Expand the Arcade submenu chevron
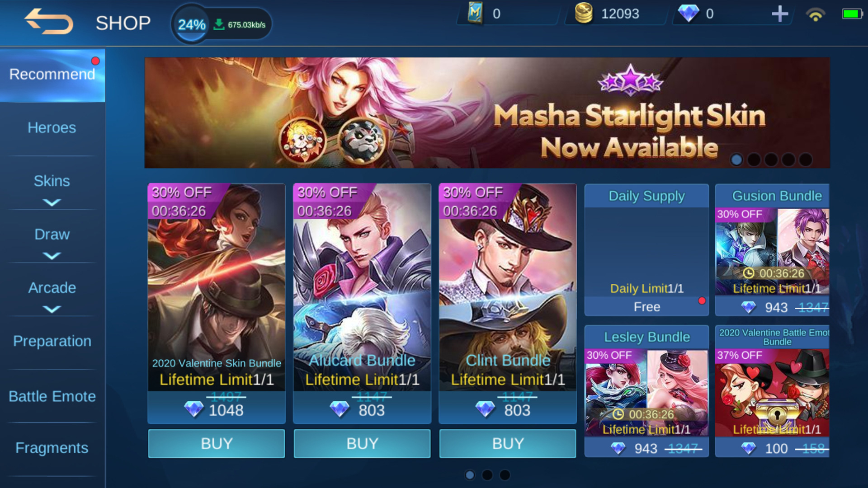 (x=52, y=309)
